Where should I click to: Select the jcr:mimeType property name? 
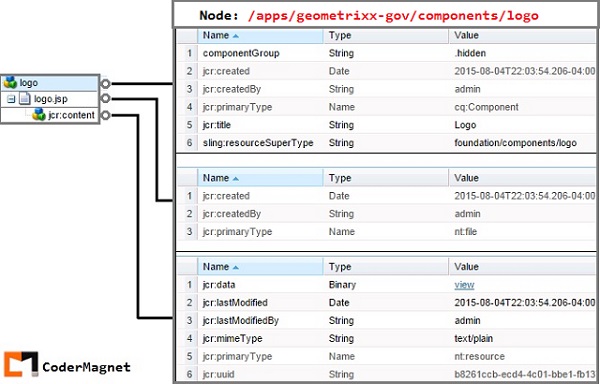(233, 338)
